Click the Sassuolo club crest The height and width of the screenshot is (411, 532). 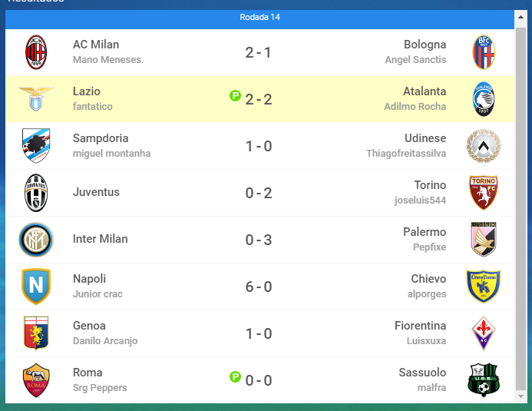484,380
